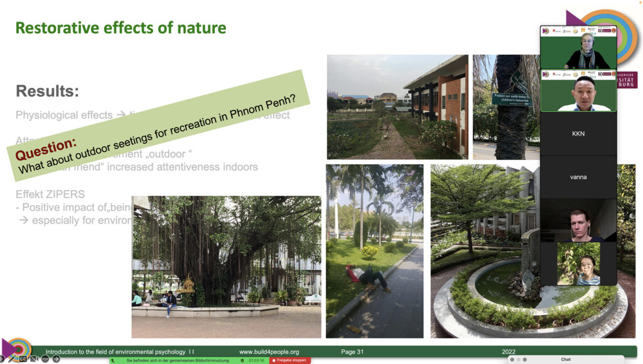Click the camera-off icon in presenter controls
The image size is (643, 364).
point(34,359)
